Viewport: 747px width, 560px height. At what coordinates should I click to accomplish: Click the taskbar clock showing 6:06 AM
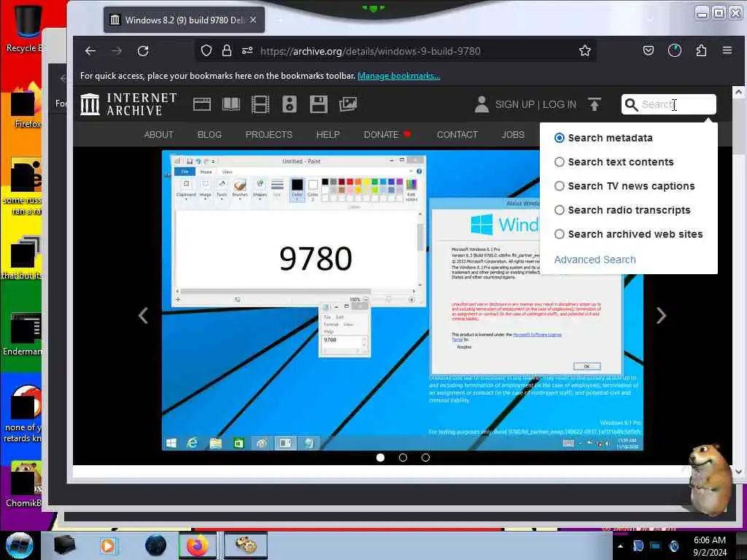709,545
